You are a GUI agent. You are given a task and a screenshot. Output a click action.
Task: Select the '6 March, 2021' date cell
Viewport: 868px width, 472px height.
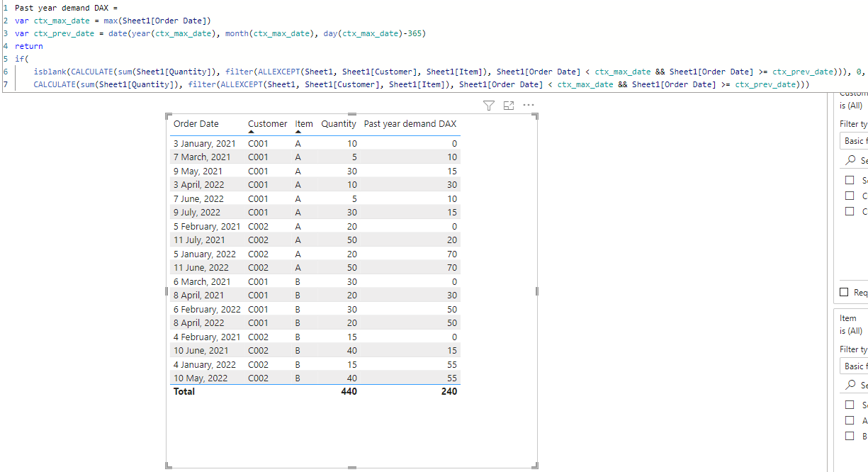pos(202,281)
